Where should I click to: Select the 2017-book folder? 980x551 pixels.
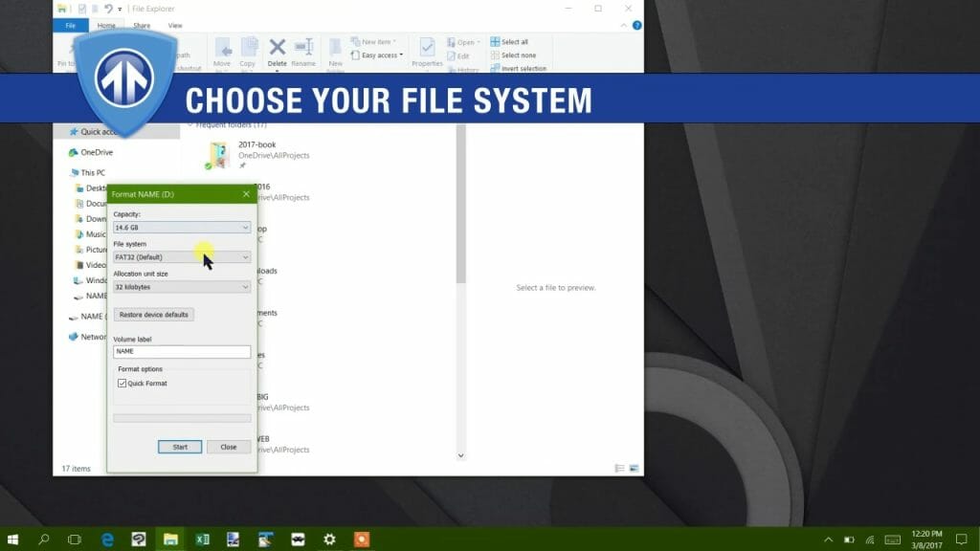[257, 155]
